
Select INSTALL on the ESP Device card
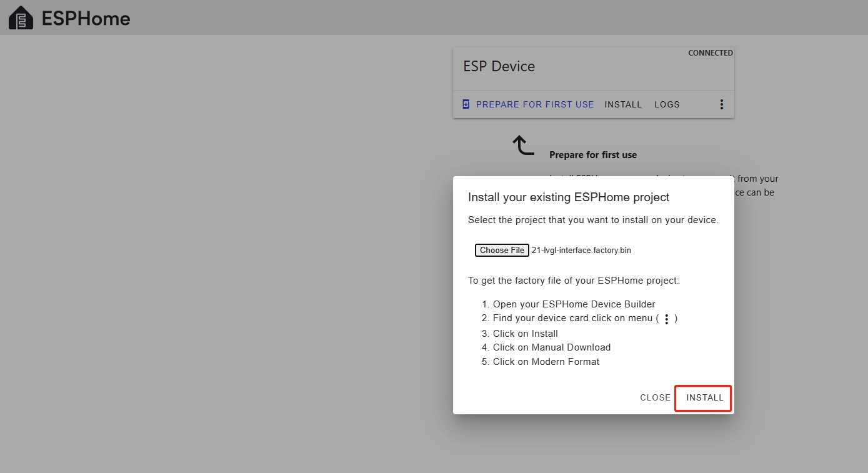pyautogui.click(x=623, y=104)
